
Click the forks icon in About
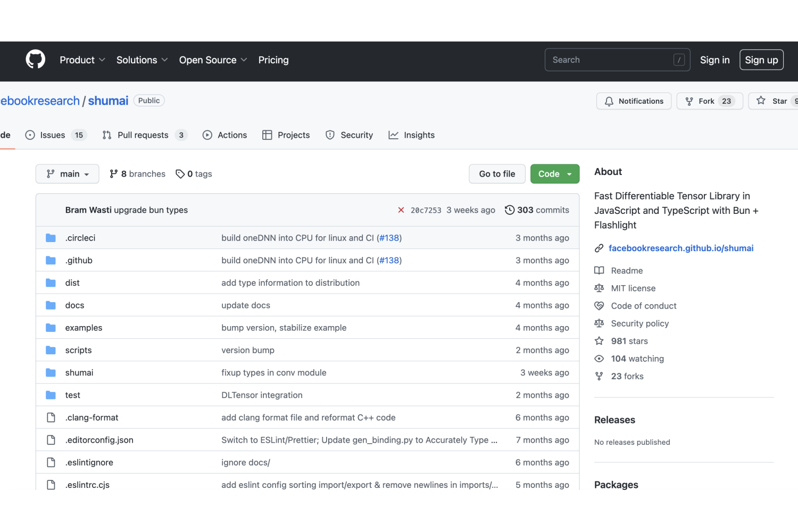[x=599, y=376]
